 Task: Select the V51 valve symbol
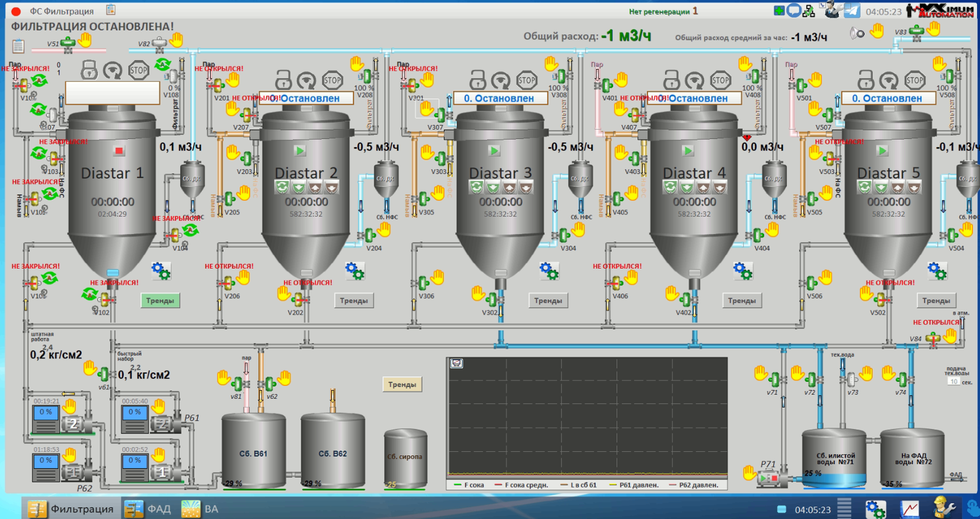pos(68,43)
